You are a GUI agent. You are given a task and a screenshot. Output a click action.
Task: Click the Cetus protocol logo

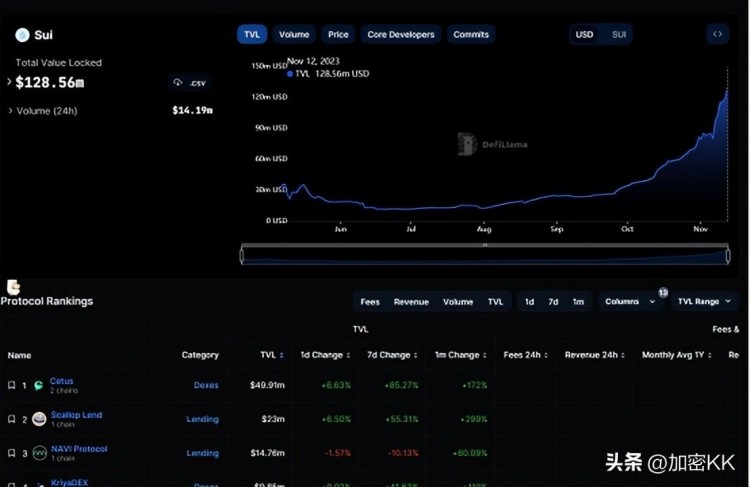[x=39, y=386]
